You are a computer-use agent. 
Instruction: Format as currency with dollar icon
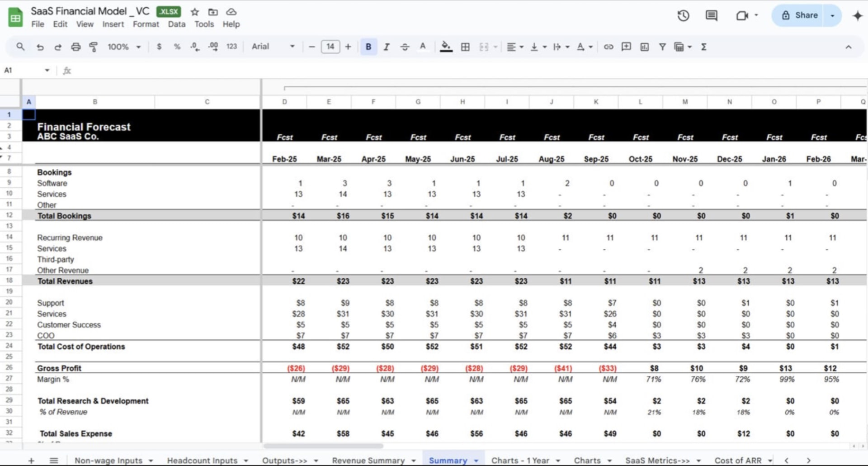159,47
